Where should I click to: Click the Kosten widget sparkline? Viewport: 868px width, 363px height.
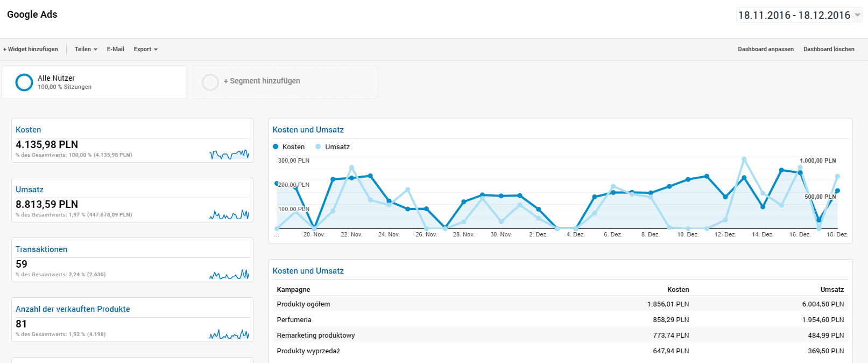tap(229, 155)
